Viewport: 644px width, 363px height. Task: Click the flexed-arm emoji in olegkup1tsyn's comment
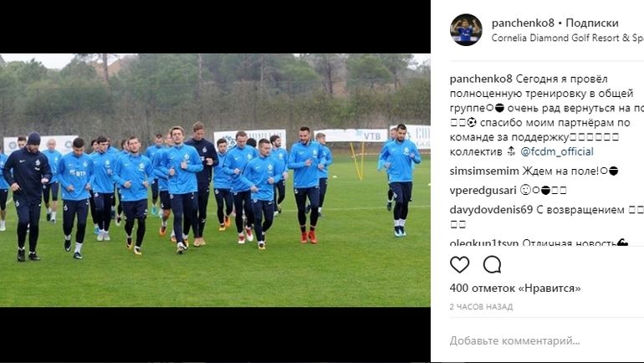pyautogui.click(x=622, y=243)
